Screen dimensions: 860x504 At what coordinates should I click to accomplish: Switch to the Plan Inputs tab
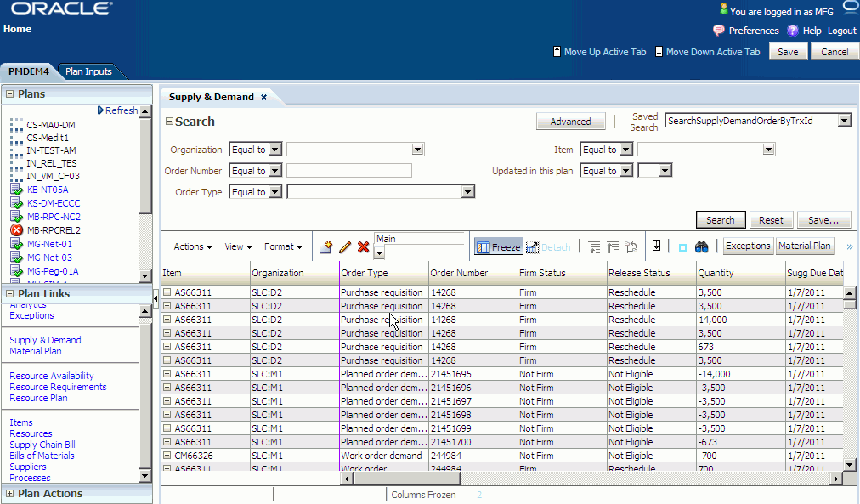89,71
